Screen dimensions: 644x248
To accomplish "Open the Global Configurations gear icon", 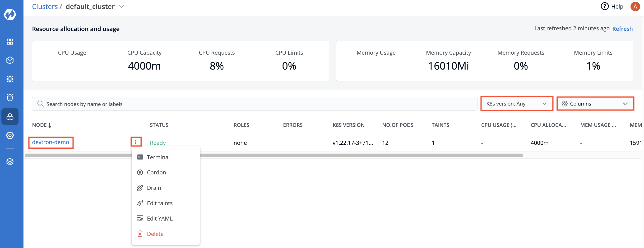I will point(10,135).
